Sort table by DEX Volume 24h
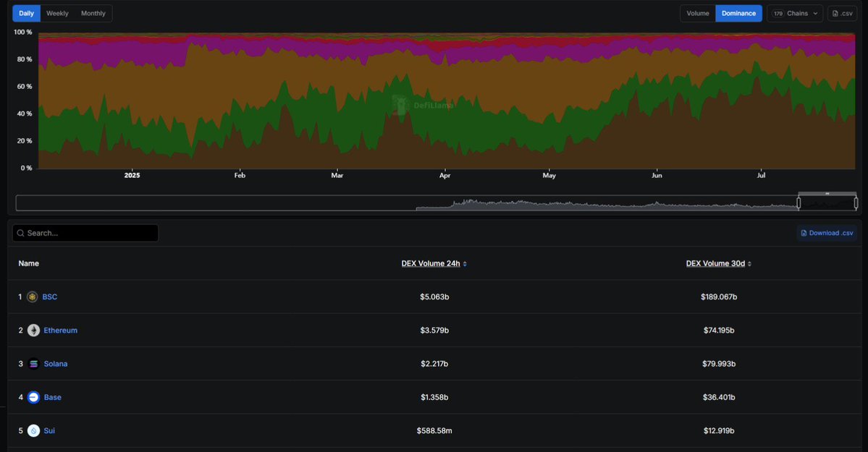Viewport: 868px width, 452px height. click(431, 264)
